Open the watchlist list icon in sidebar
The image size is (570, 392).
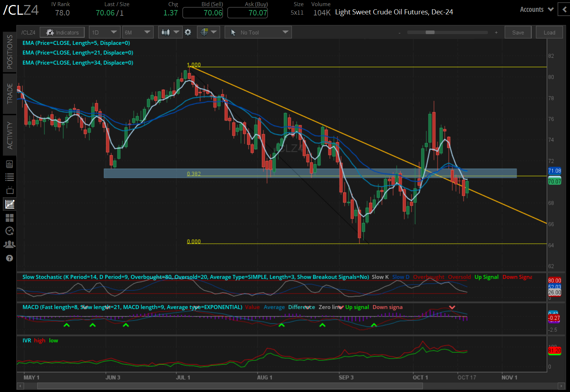pos(10,177)
